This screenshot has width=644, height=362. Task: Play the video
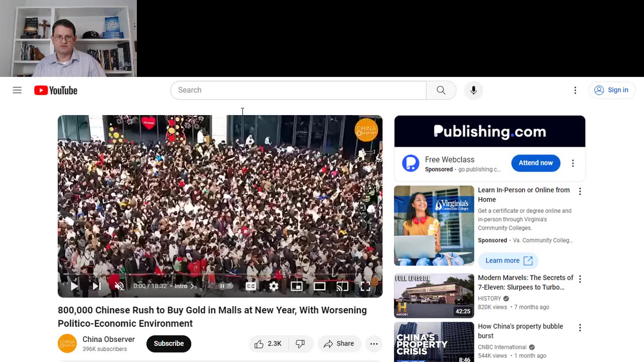(74, 286)
